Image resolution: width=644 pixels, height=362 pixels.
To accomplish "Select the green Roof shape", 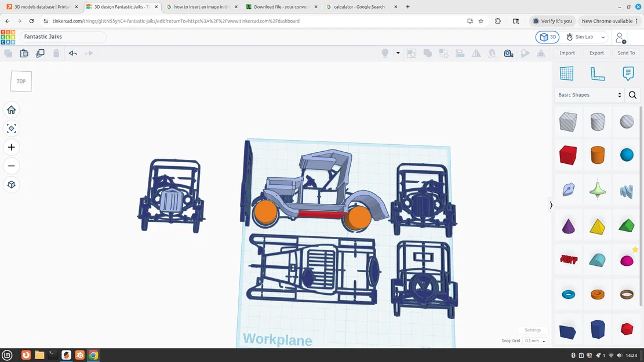I will [627, 225].
